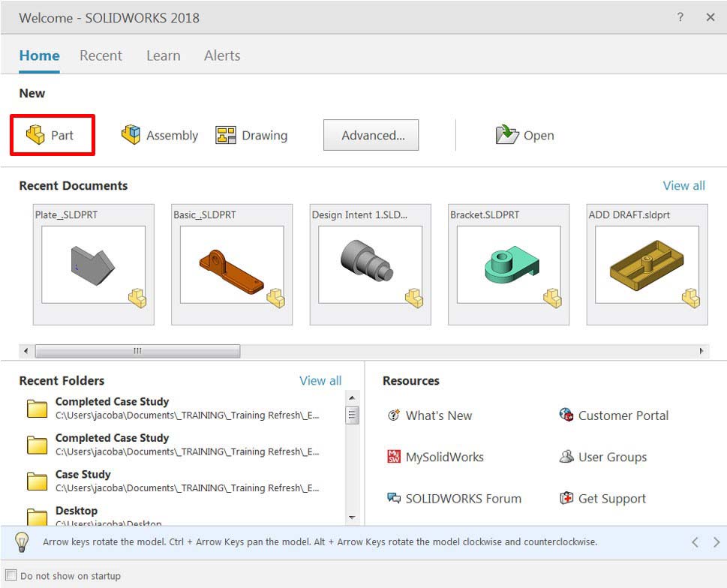Switch to the Recent tab
This screenshot has height=588, width=727.
coord(101,55)
